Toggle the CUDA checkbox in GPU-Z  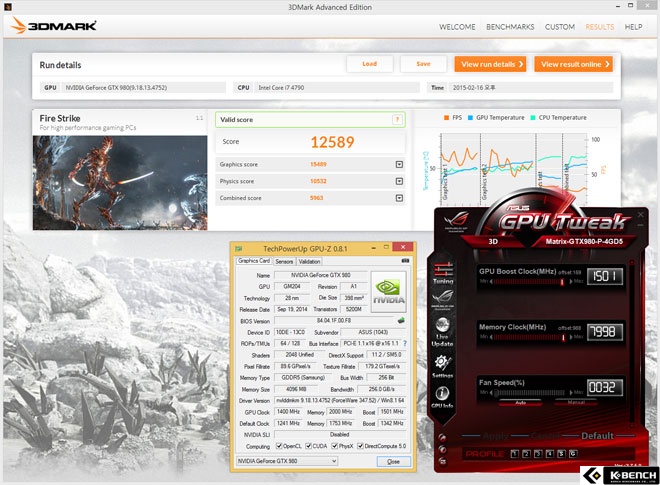pos(308,446)
